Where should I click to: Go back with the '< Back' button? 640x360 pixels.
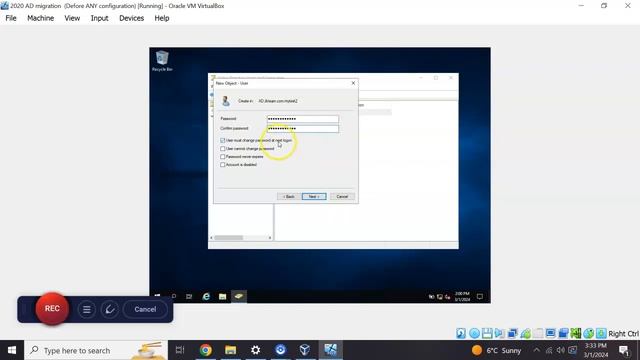[289, 196]
